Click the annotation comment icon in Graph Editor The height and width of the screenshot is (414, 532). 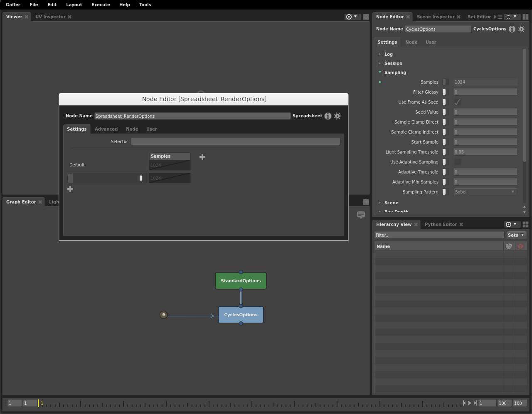click(x=360, y=216)
